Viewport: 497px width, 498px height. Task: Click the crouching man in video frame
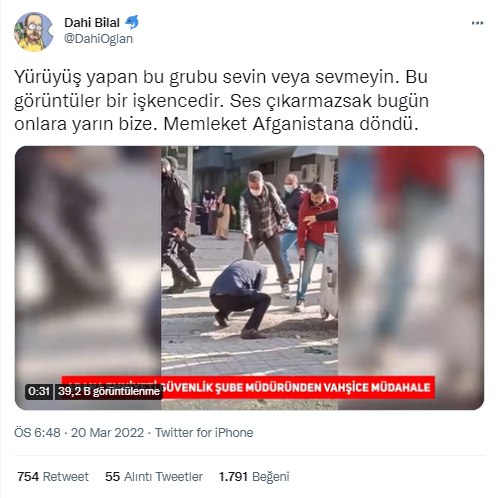[x=239, y=298]
